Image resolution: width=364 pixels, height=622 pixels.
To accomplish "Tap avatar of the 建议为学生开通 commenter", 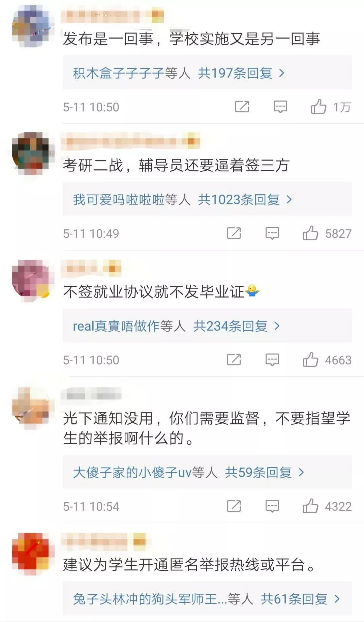I will click(33, 554).
